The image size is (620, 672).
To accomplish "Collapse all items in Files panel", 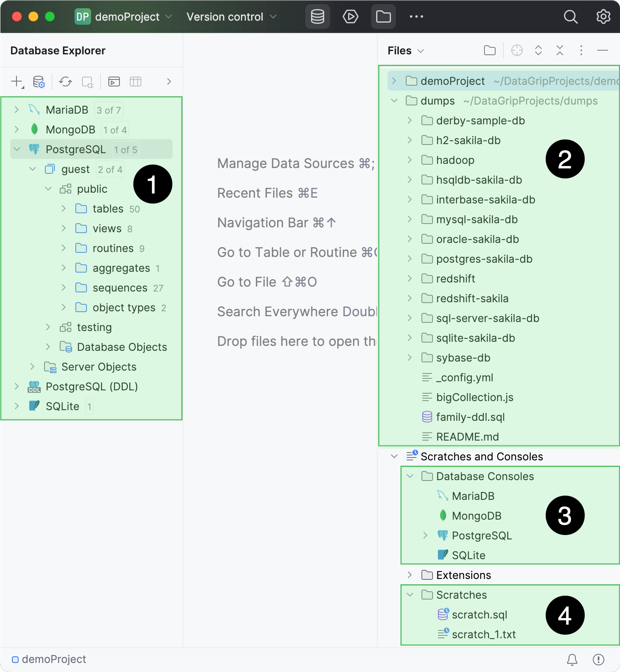I will pos(559,51).
